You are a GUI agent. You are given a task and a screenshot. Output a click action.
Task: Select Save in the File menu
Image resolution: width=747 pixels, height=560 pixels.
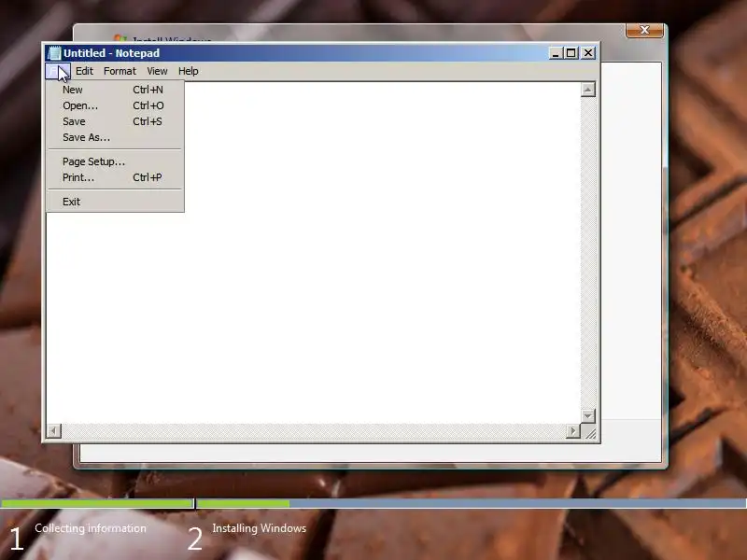click(114, 121)
